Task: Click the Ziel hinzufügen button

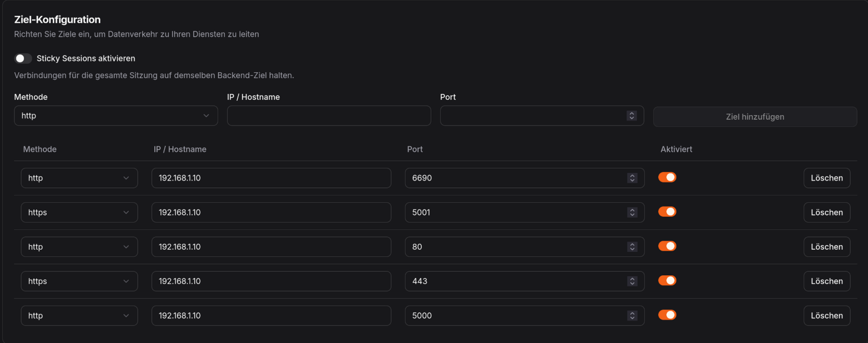Action: tap(755, 116)
